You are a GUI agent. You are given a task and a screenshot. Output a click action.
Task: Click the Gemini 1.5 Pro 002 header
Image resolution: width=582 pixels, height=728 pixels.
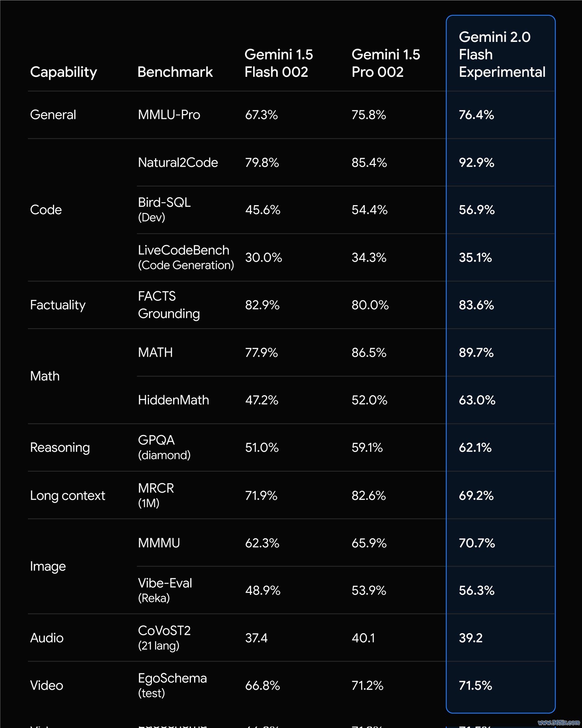386,63
